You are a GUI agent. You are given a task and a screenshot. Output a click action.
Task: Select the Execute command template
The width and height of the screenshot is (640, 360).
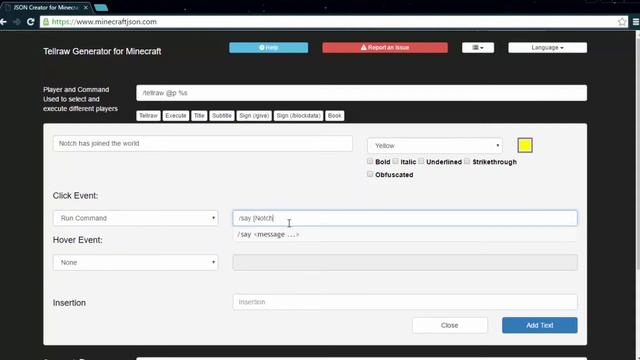(176, 116)
